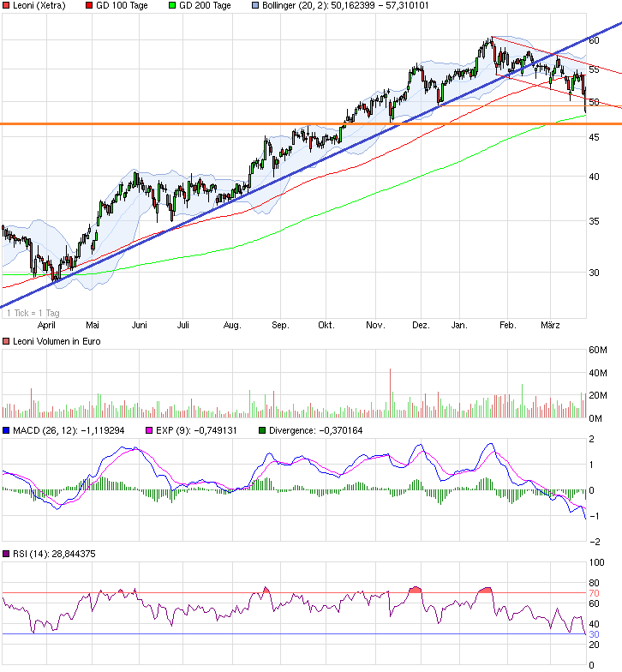The width and height of the screenshot is (622, 672).
Task: Select the März label on the time axis
Action: 550,326
